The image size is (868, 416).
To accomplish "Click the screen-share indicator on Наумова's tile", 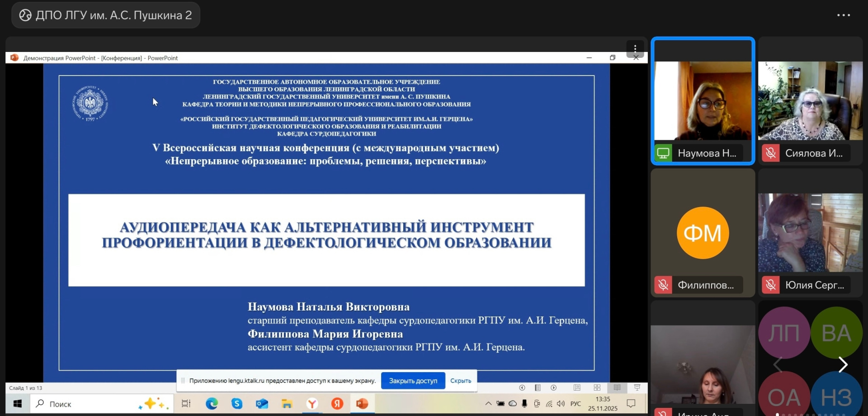I will click(663, 153).
